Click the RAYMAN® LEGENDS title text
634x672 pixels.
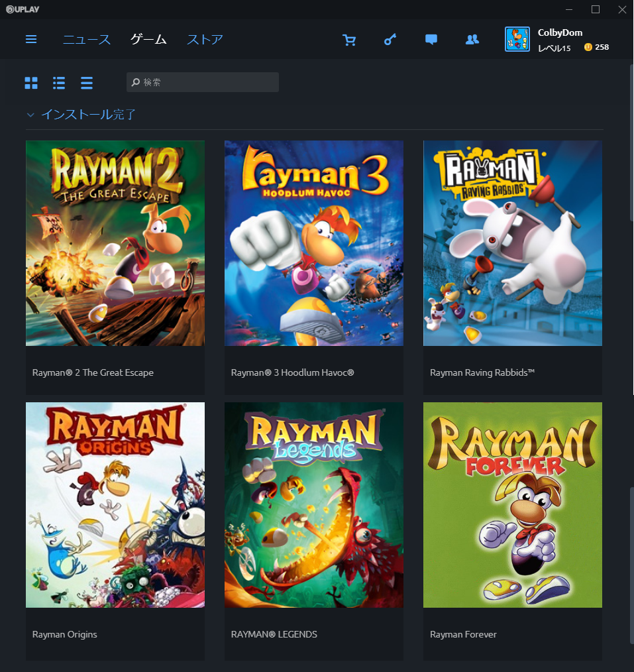274,634
